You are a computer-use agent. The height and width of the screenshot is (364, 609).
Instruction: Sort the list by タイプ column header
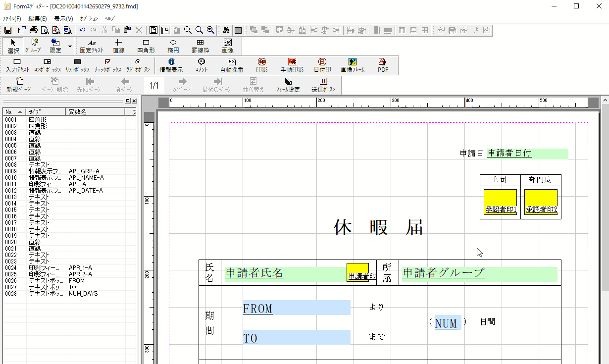[47, 111]
